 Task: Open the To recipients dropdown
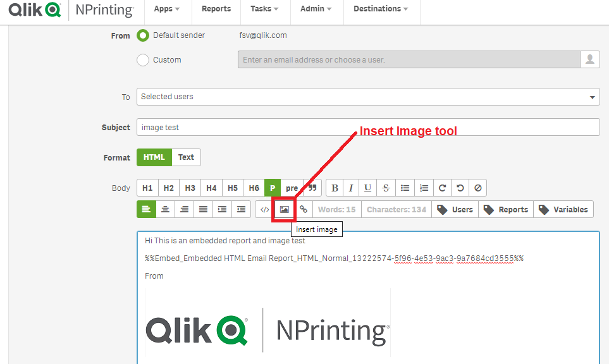point(368,97)
